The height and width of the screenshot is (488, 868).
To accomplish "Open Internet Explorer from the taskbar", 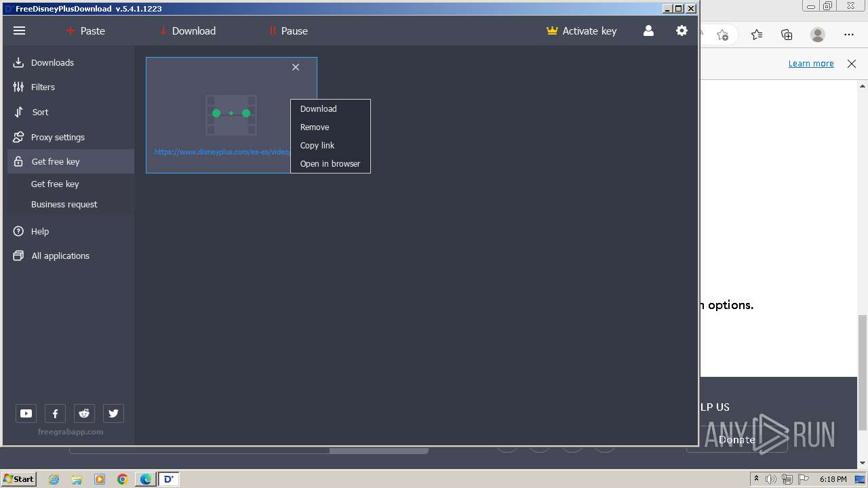I will [54, 479].
